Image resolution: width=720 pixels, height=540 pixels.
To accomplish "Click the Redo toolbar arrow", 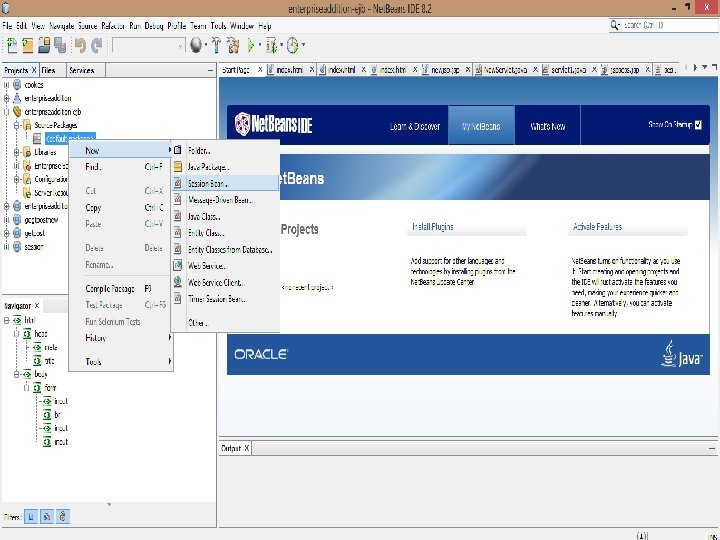I will [x=96, y=45].
